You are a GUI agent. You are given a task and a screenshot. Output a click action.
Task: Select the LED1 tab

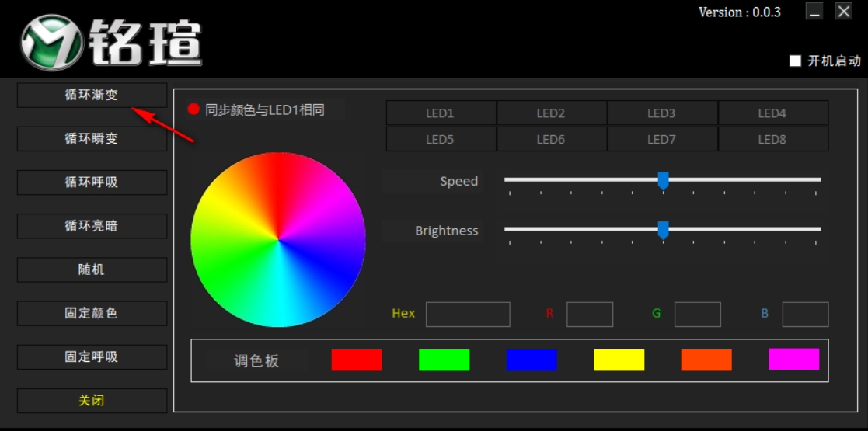click(441, 113)
